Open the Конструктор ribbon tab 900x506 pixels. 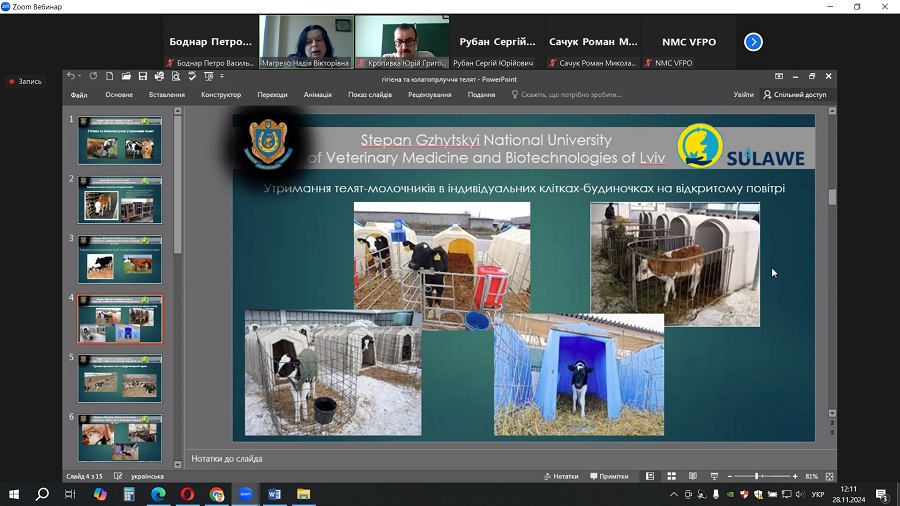click(221, 95)
